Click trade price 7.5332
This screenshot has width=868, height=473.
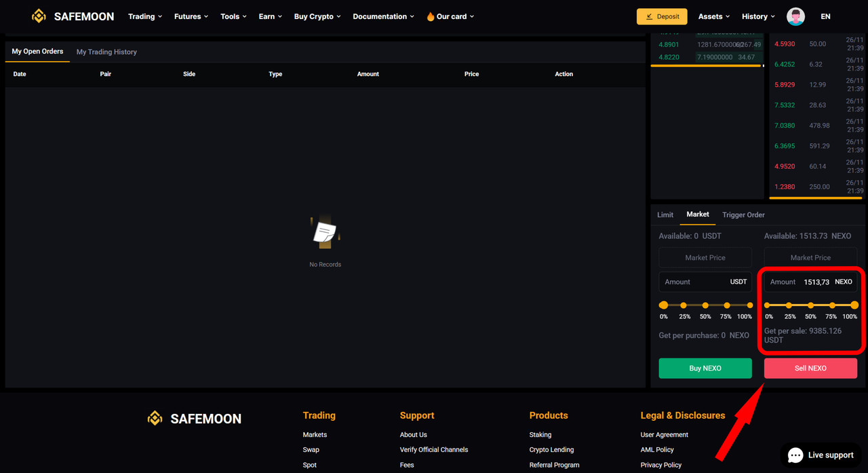pyautogui.click(x=785, y=105)
